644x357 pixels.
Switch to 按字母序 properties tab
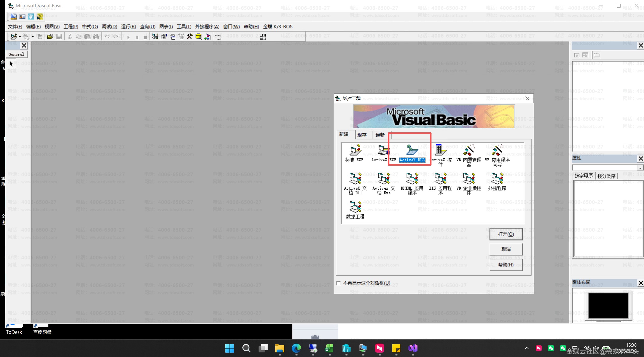coord(584,175)
